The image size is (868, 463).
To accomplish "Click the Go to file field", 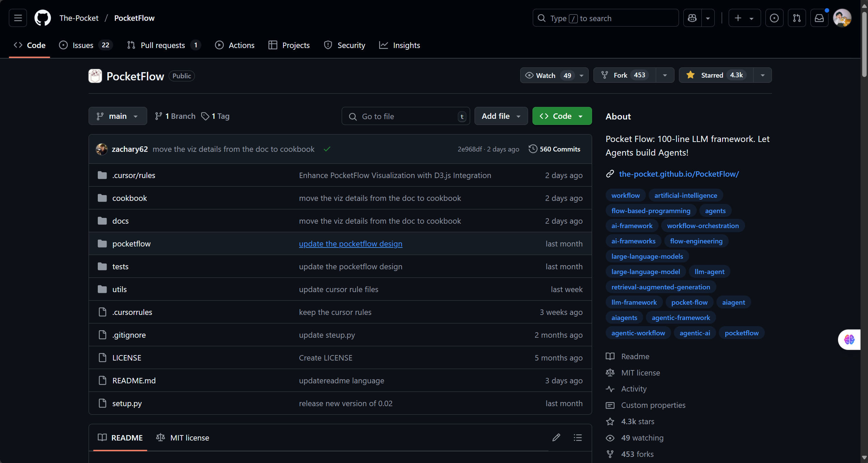I will pos(405,116).
